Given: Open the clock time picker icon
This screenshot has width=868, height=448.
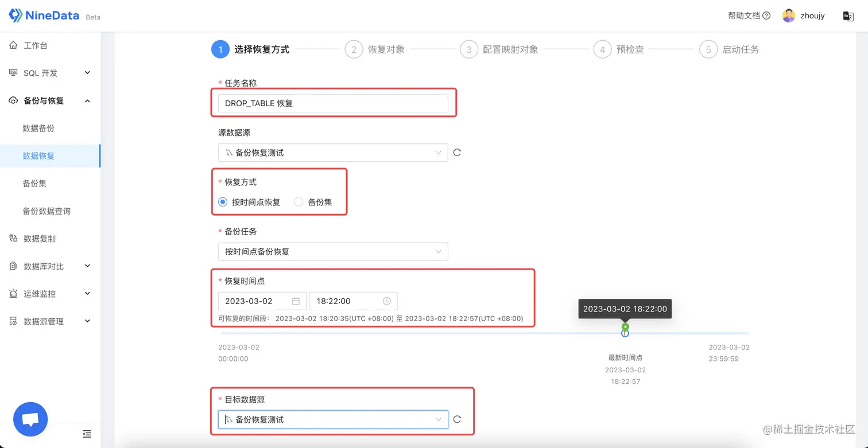Looking at the screenshot, I should 387,301.
